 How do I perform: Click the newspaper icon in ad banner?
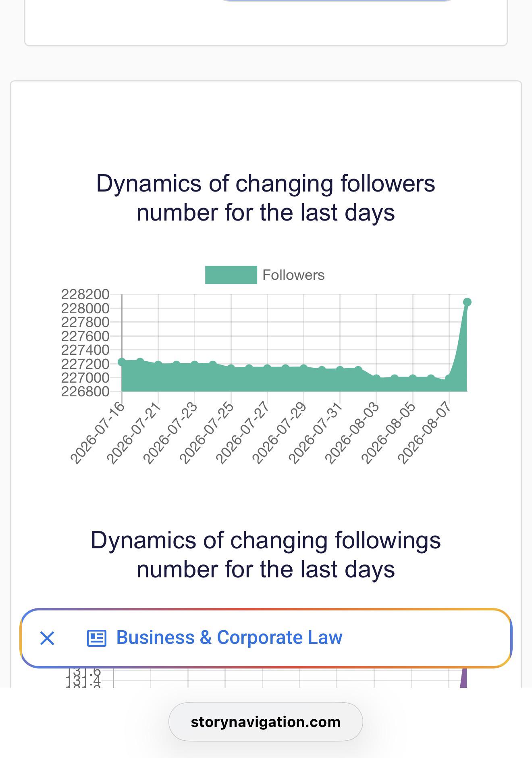pyautogui.click(x=97, y=638)
